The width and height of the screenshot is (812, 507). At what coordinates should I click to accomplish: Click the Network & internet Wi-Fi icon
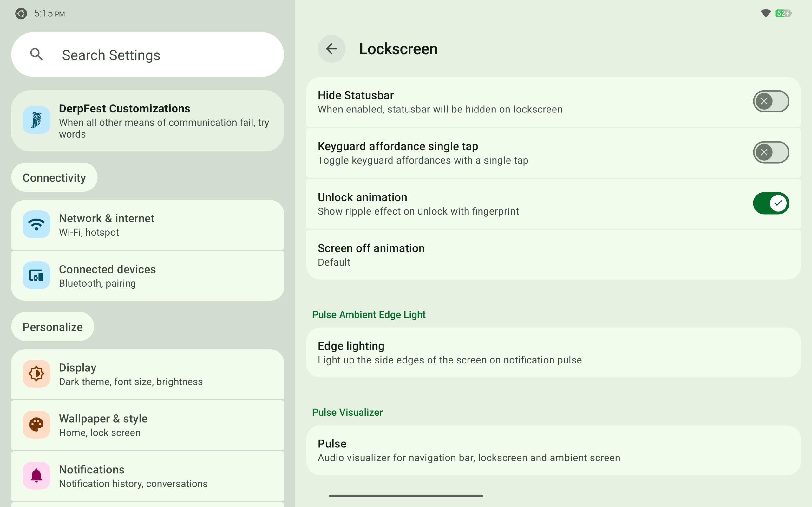pos(36,225)
